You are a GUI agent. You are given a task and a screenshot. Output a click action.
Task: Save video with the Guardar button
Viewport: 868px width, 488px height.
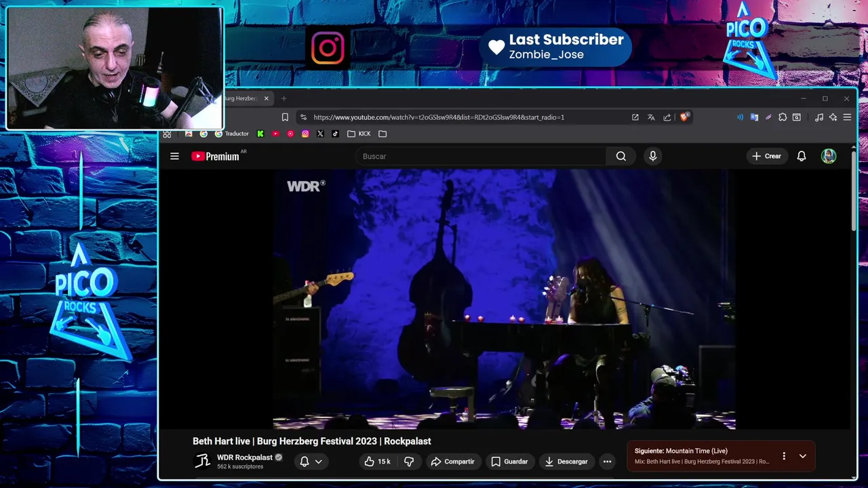point(509,462)
